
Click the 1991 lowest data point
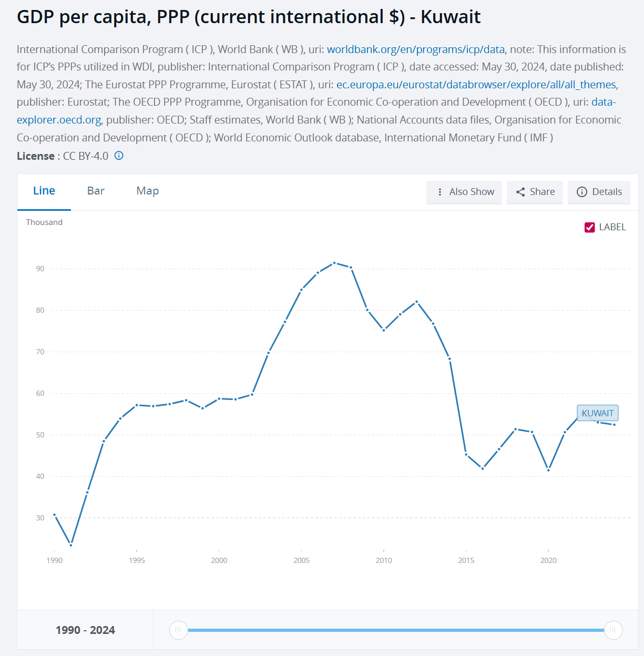[71, 545]
